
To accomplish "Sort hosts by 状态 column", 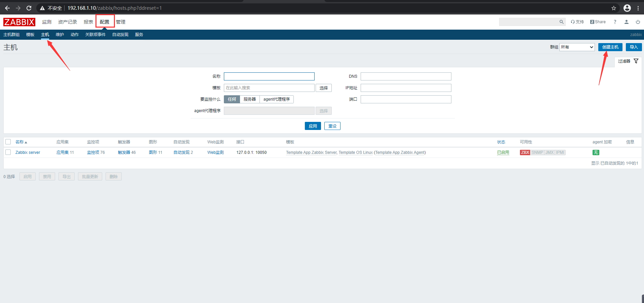I will coord(501,142).
